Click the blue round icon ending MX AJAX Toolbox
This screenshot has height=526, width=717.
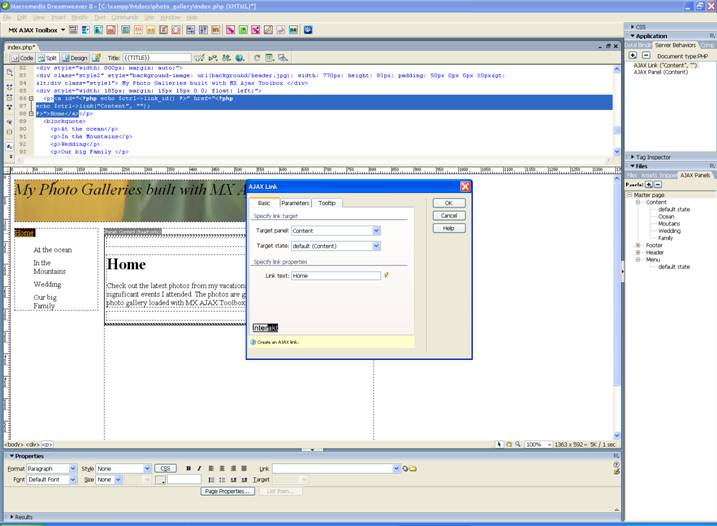308,30
